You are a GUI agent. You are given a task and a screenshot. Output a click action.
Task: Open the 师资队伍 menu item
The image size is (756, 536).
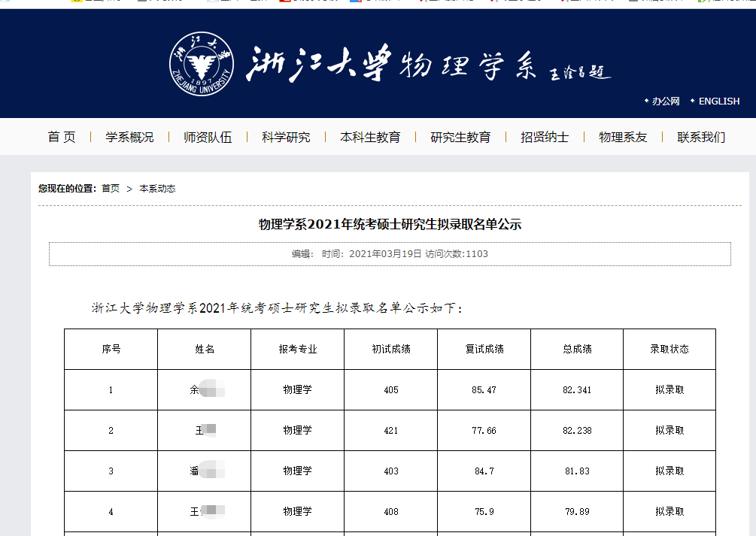(x=208, y=137)
